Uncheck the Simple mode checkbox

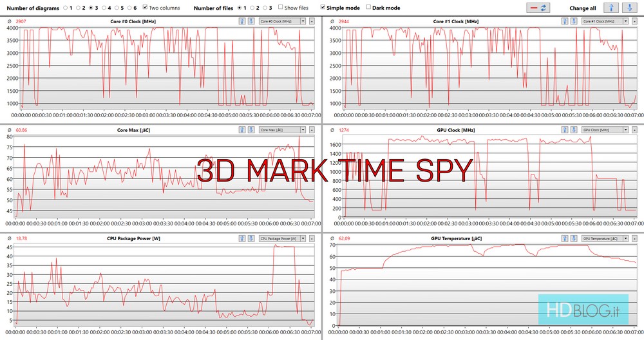pyautogui.click(x=323, y=8)
